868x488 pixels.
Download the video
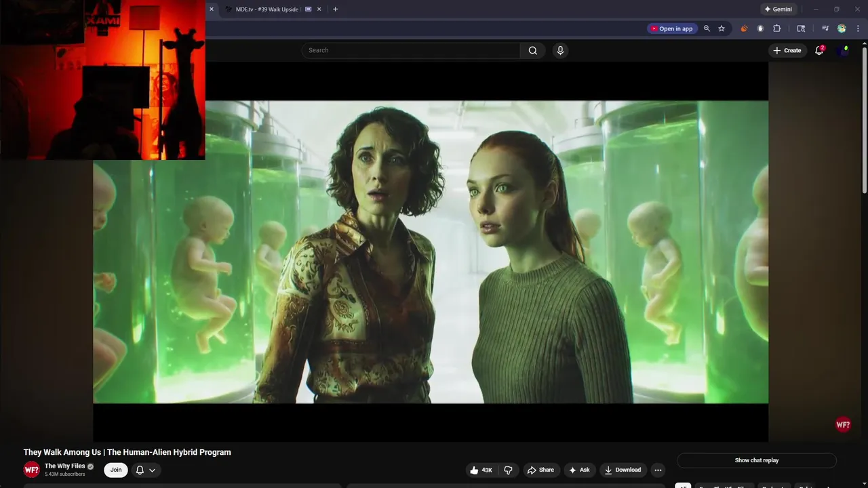pos(623,470)
